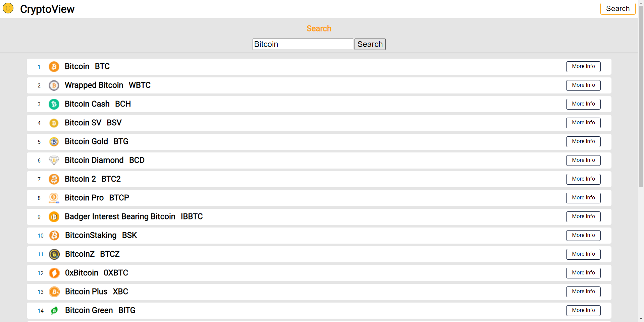The height and width of the screenshot is (322, 644).
Task: Click the CryptoView coin logo icon
Action: [8, 8]
